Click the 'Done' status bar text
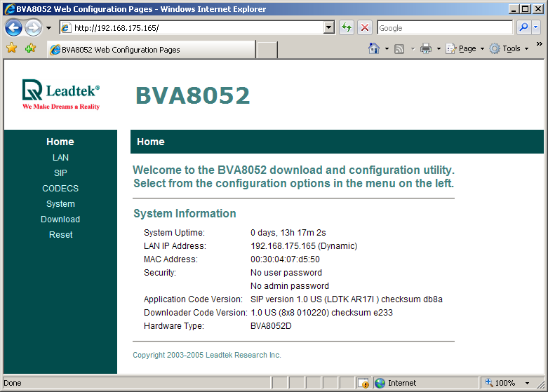This screenshot has width=548, height=392. click(13, 383)
